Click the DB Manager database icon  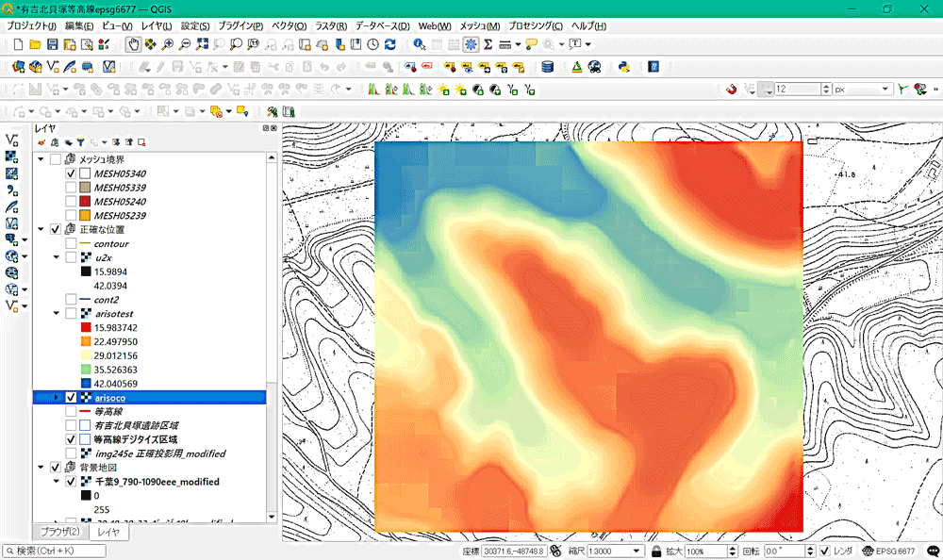coord(547,66)
